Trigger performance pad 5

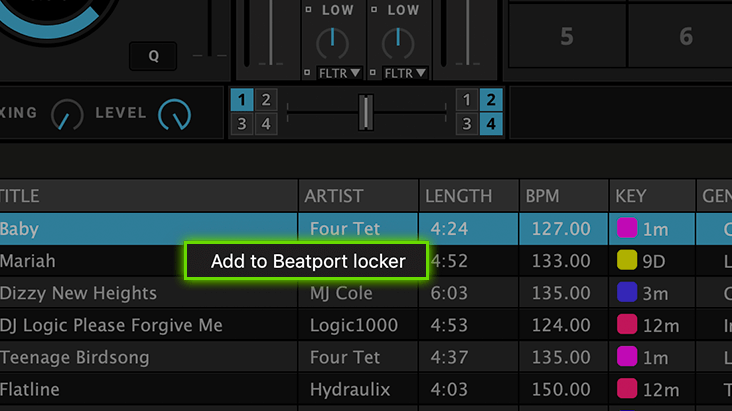[566, 38]
